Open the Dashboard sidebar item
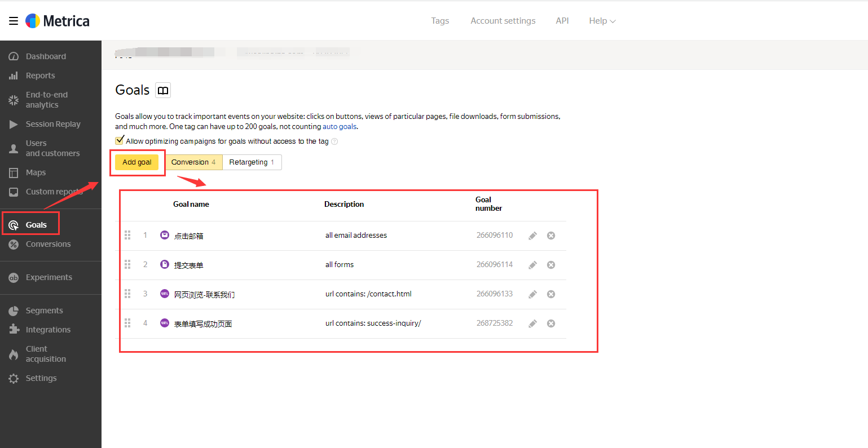This screenshot has width=868, height=448. coord(46,56)
